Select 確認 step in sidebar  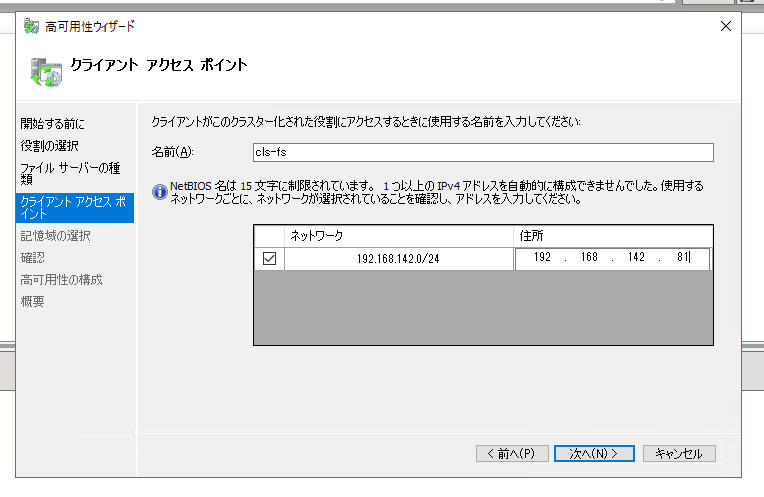(33, 258)
